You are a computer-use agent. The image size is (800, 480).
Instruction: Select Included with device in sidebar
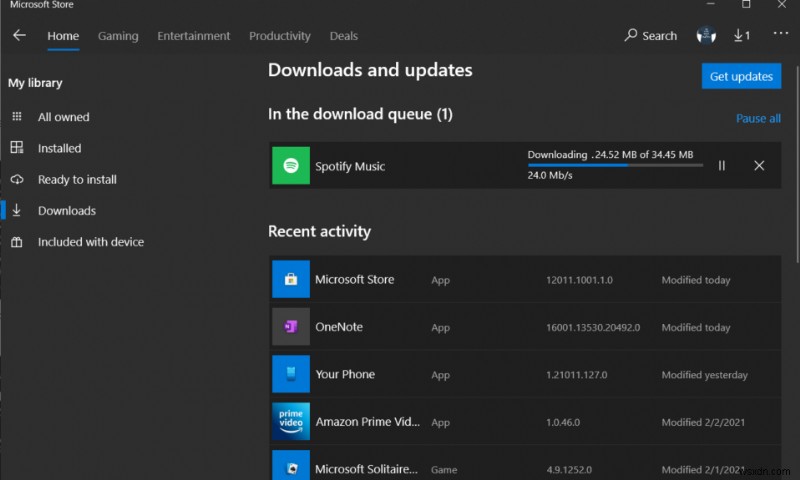(x=91, y=242)
